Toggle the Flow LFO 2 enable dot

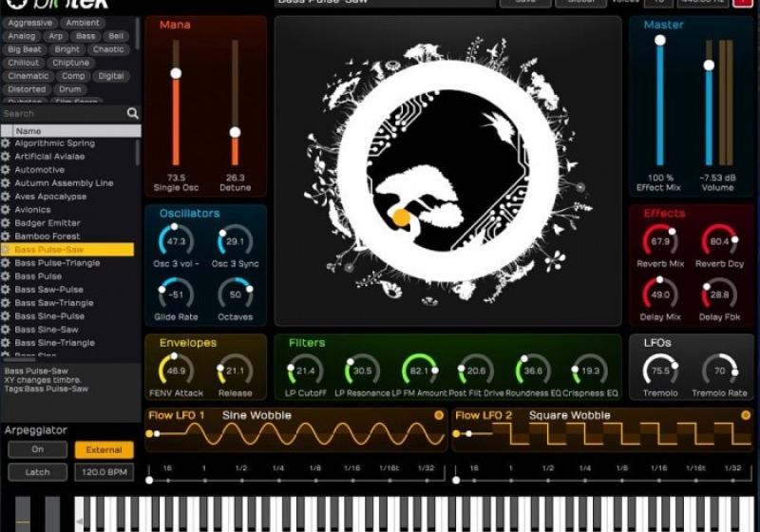tap(746, 415)
